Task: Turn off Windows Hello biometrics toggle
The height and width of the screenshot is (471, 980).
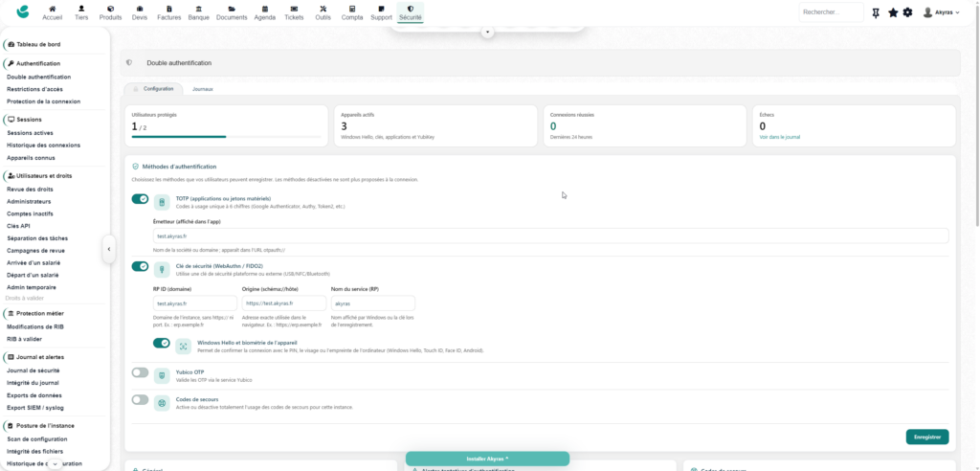Action: 161,343
